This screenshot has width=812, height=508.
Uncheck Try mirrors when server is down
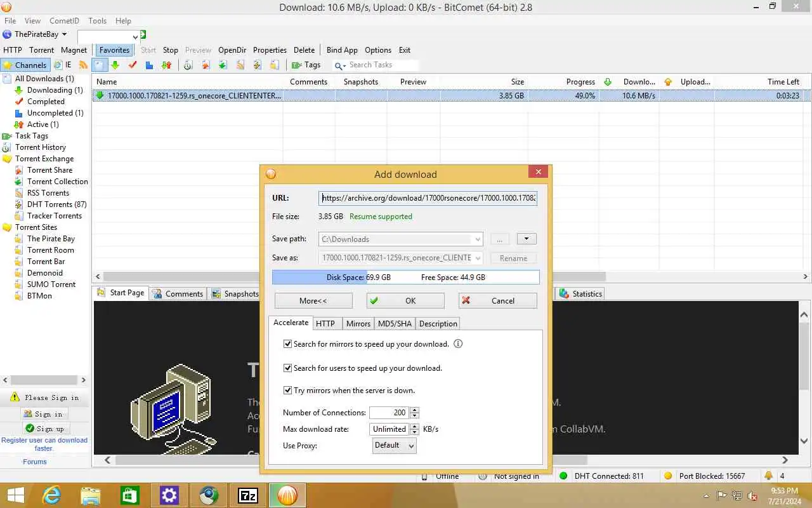point(287,390)
